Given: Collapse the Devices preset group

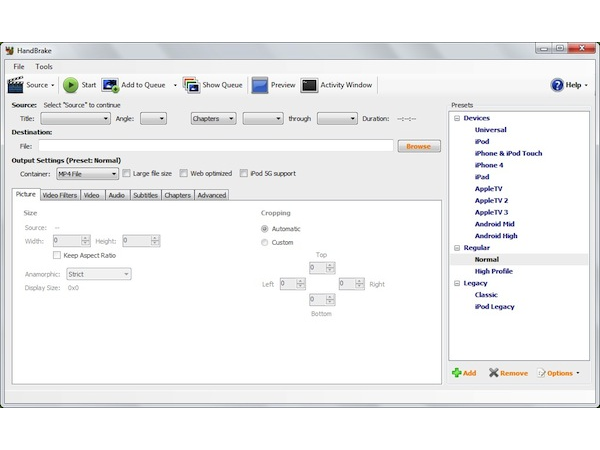Looking at the screenshot, I should point(457,118).
